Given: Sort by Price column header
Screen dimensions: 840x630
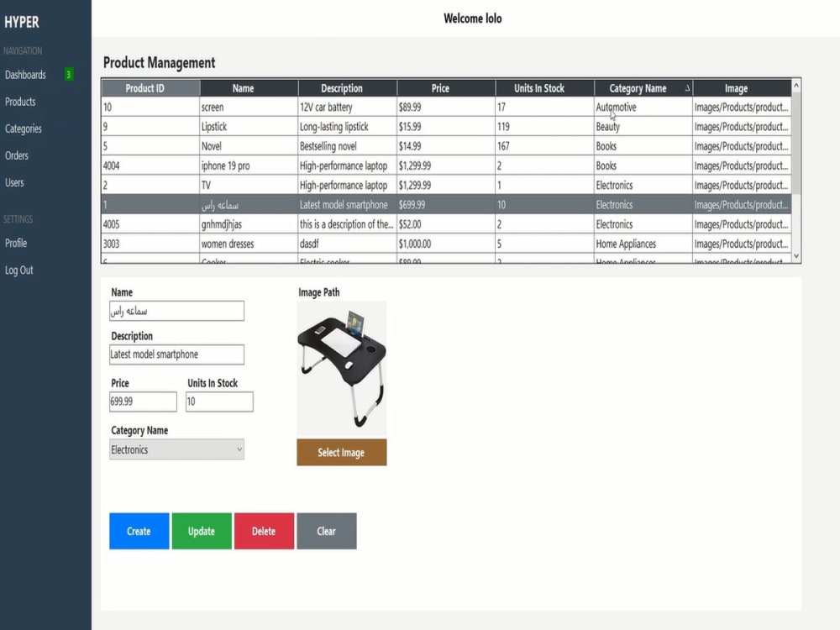Looking at the screenshot, I should click(446, 88).
